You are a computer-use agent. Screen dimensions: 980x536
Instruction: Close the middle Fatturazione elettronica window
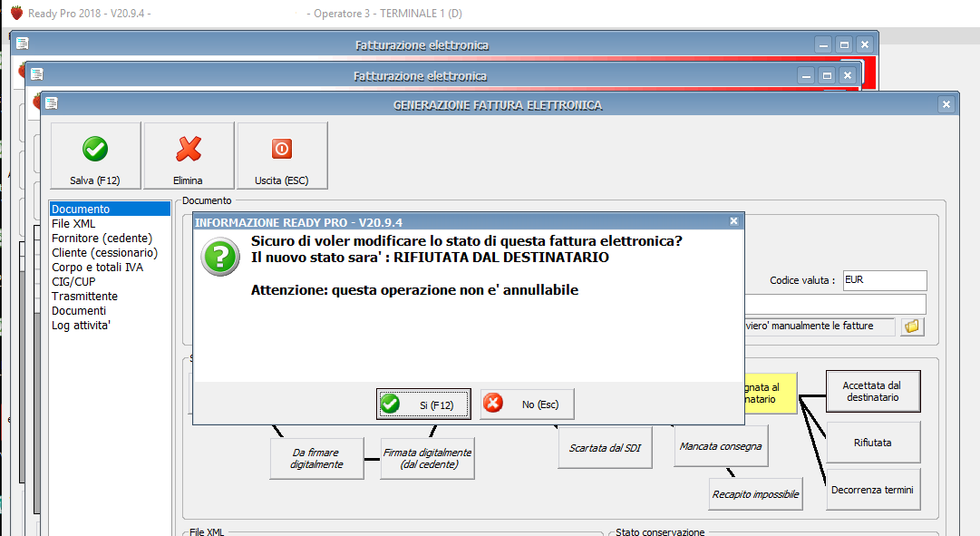[848, 75]
